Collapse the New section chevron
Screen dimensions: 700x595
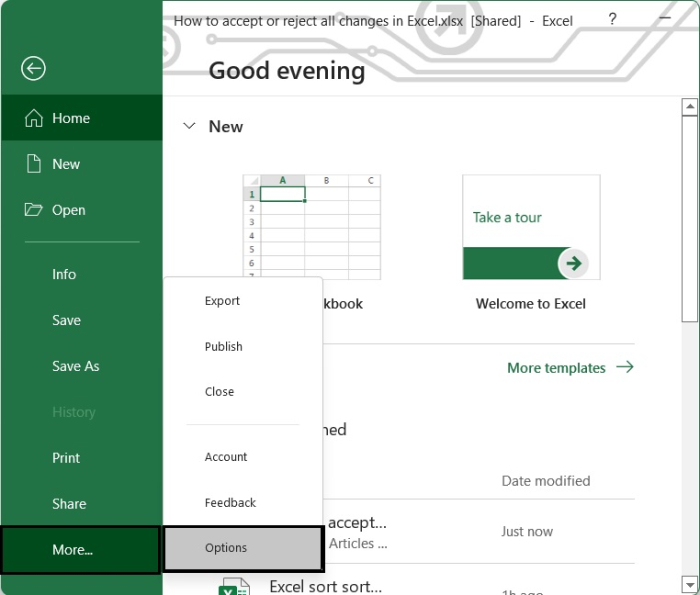189,126
